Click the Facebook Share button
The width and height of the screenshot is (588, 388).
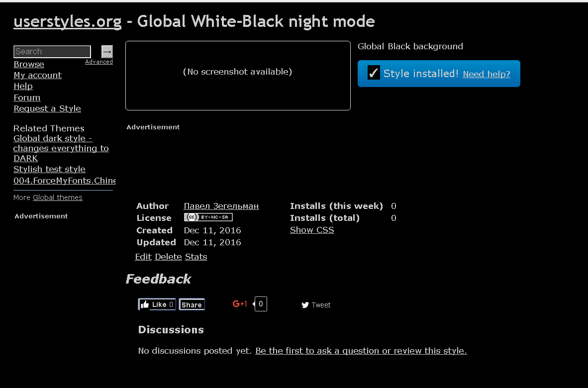192,304
